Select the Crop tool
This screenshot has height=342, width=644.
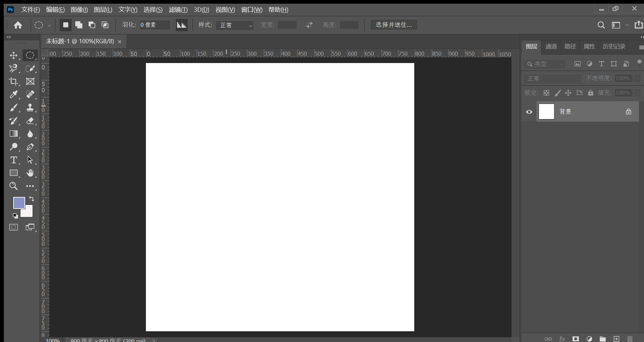click(x=13, y=81)
